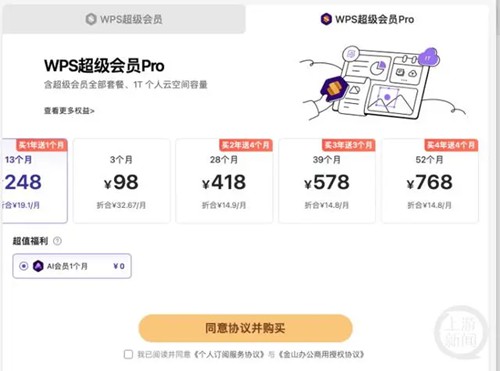500x371 pixels.
Task: Choose the 13个月 plan priced 248
Action: click(x=35, y=181)
